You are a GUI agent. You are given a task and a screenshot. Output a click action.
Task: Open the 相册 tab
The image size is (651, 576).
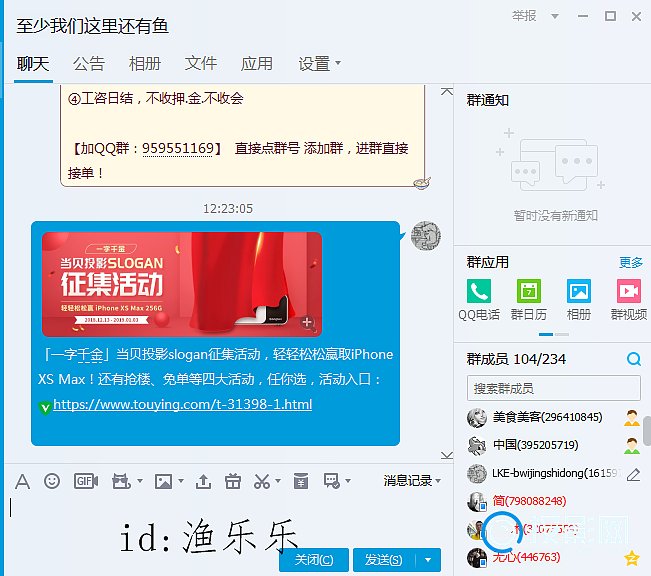pyautogui.click(x=145, y=64)
